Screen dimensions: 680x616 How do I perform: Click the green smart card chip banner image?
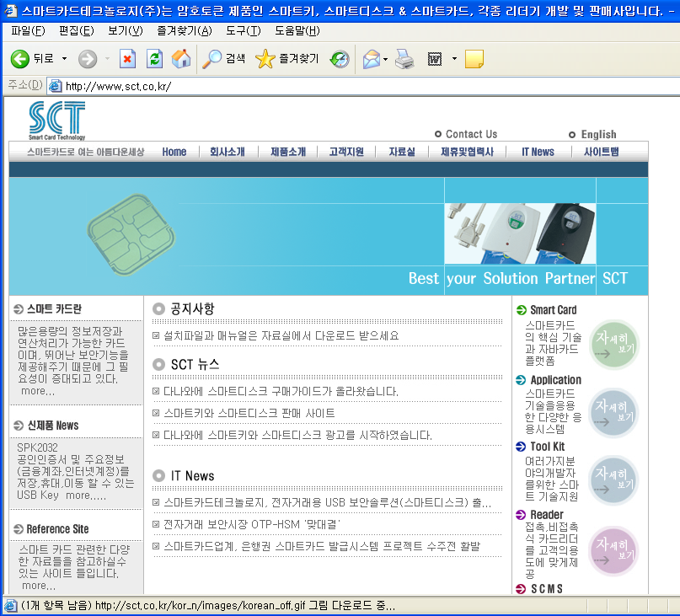tap(131, 235)
